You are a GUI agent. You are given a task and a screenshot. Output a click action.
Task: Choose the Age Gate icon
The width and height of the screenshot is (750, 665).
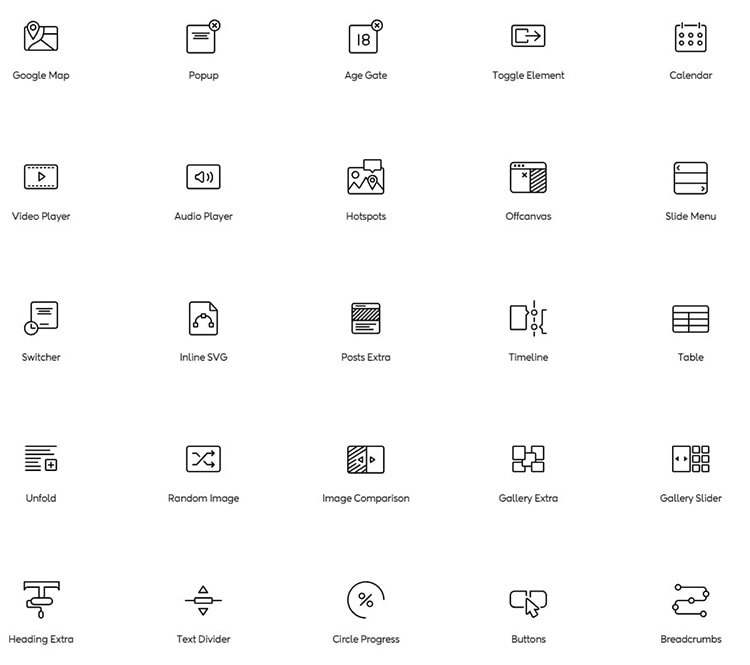point(366,36)
